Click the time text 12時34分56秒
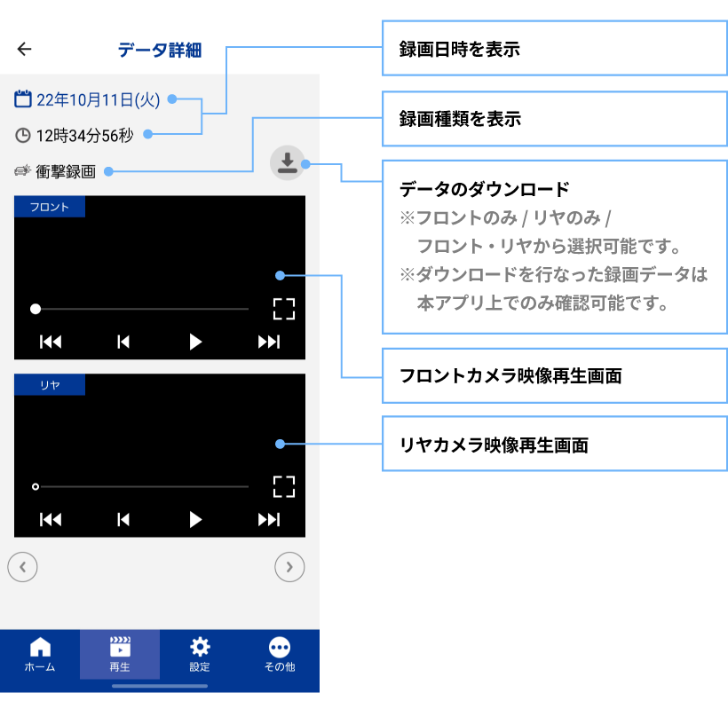The height and width of the screenshot is (701, 728). [x=84, y=136]
